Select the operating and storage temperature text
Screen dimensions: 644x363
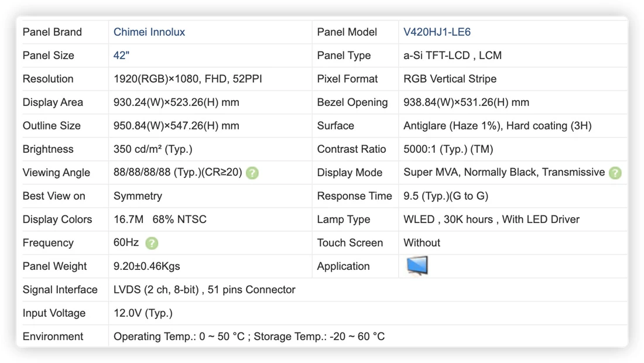click(x=249, y=336)
